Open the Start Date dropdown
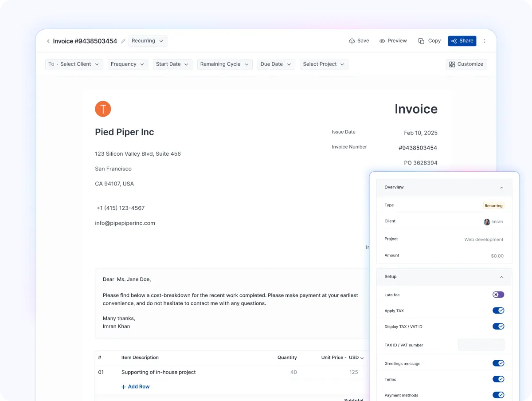Image resolution: width=532 pixels, height=401 pixels. tap(172, 64)
